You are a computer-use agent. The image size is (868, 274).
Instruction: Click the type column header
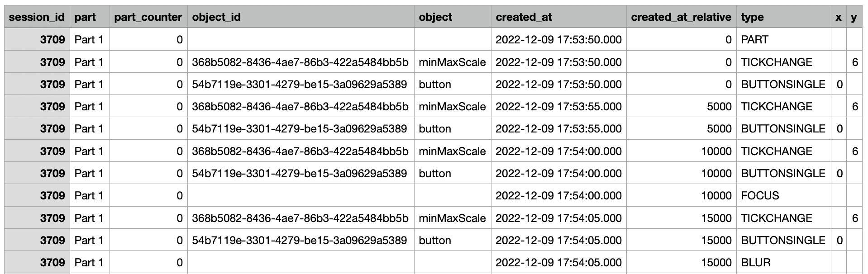pos(784,17)
